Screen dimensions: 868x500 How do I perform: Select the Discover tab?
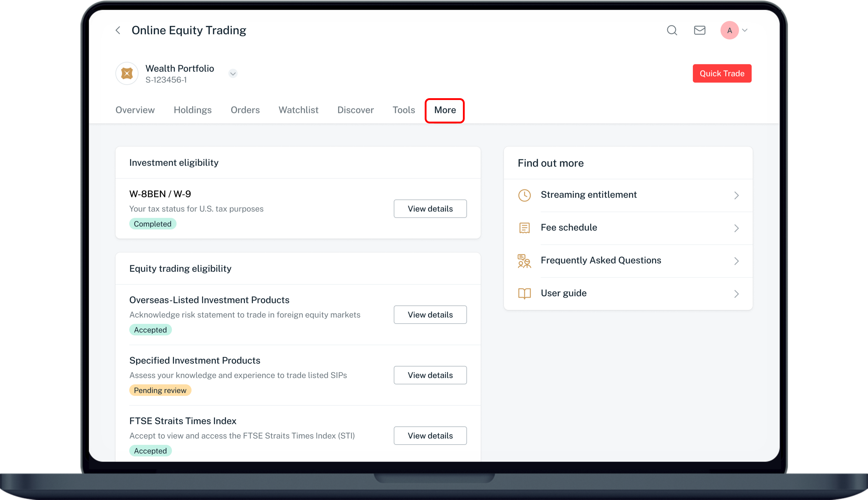[355, 110]
